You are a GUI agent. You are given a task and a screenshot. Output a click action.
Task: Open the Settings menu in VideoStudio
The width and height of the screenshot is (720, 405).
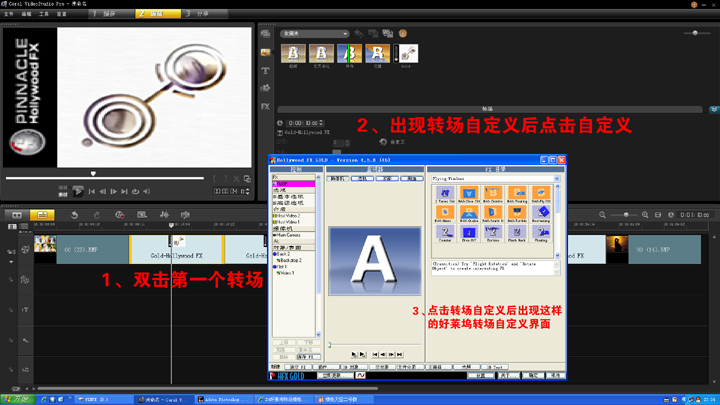pos(62,14)
